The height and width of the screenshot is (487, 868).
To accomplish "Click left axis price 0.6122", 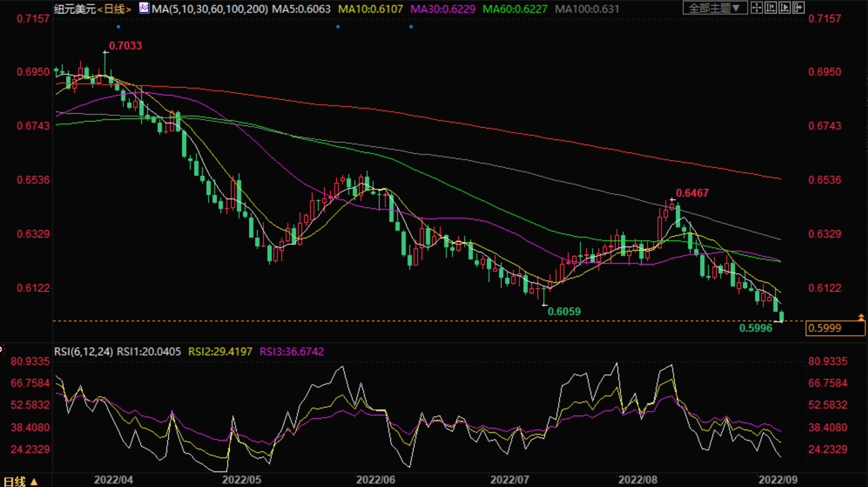I will click(33, 288).
